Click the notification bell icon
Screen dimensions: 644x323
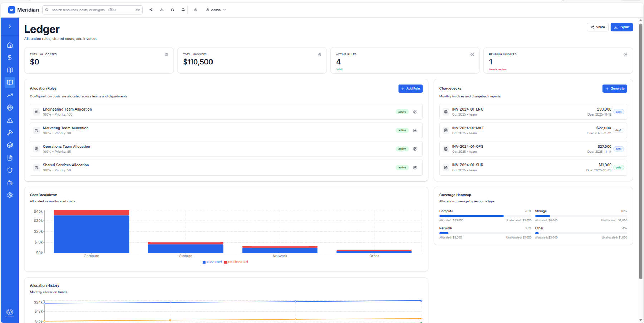[x=183, y=10]
